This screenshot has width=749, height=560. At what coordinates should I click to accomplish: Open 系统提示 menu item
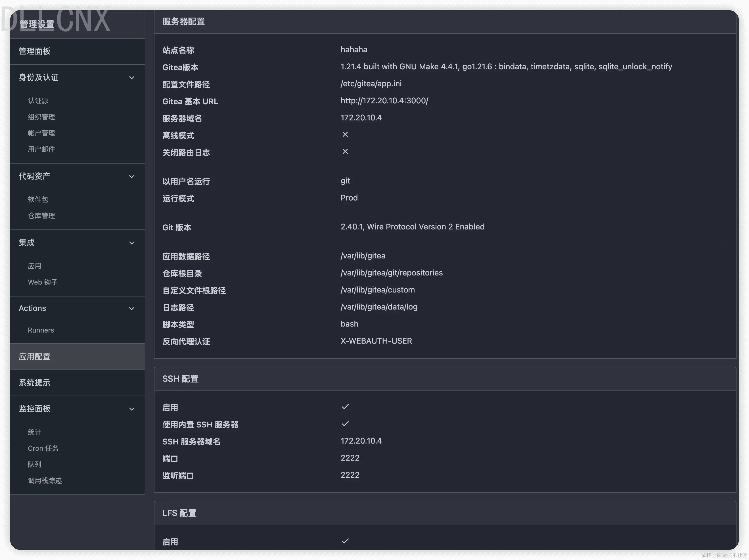pyautogui.click(x=35, y=383)
